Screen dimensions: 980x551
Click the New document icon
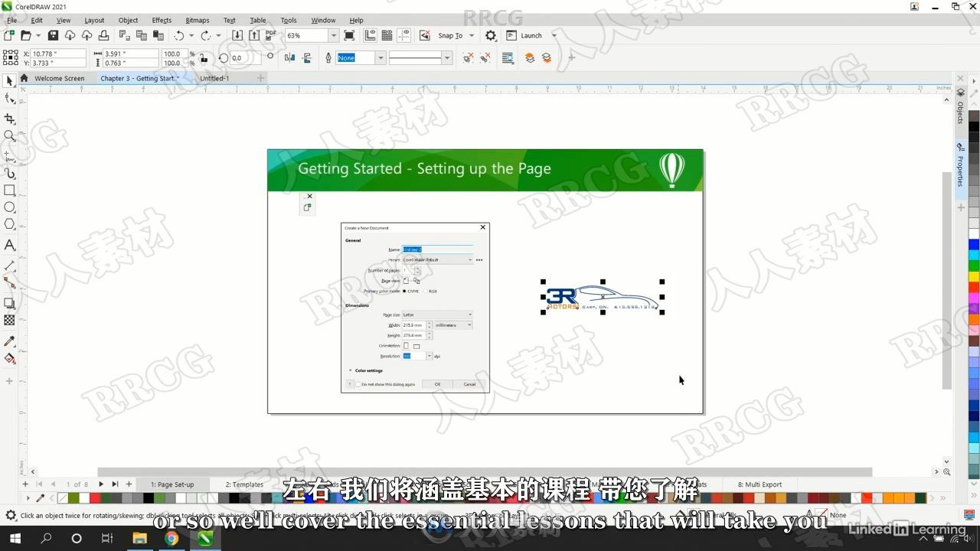tap(9, 35)
